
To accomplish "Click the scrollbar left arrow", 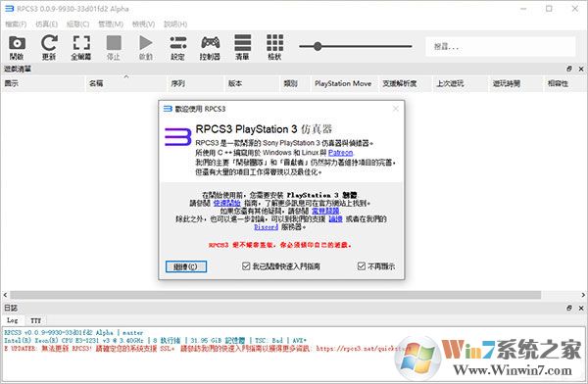I will click(5, 295).
